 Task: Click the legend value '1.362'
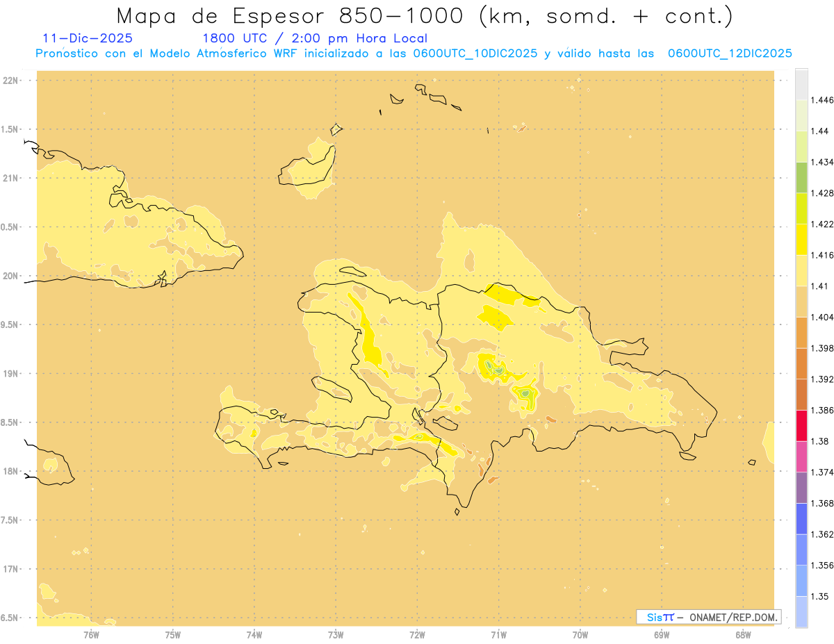pyautogui.click(x=822, y=534)
